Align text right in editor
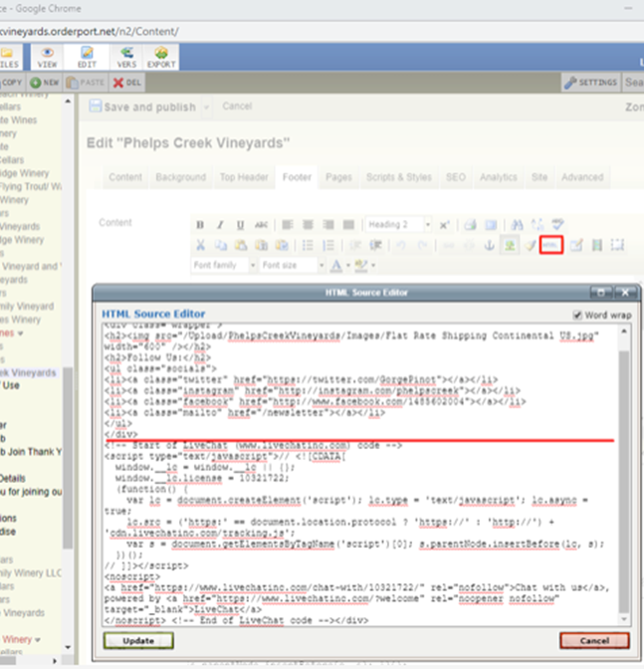The image size is (644, 669). pos(327,225)
